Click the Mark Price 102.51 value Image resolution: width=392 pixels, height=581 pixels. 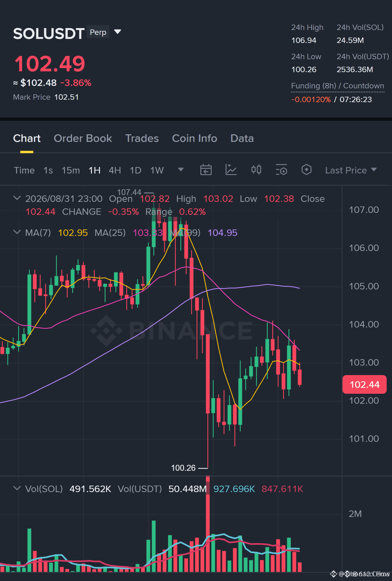point(67,97)
